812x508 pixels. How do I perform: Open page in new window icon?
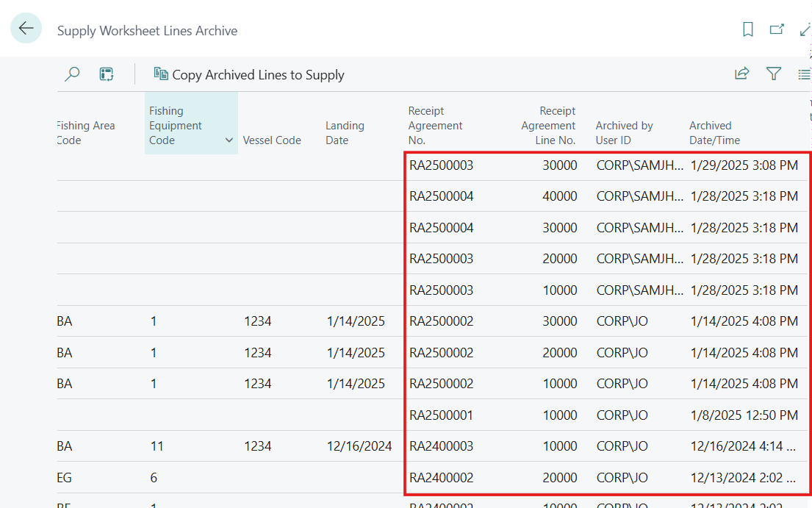pos(777,29)
